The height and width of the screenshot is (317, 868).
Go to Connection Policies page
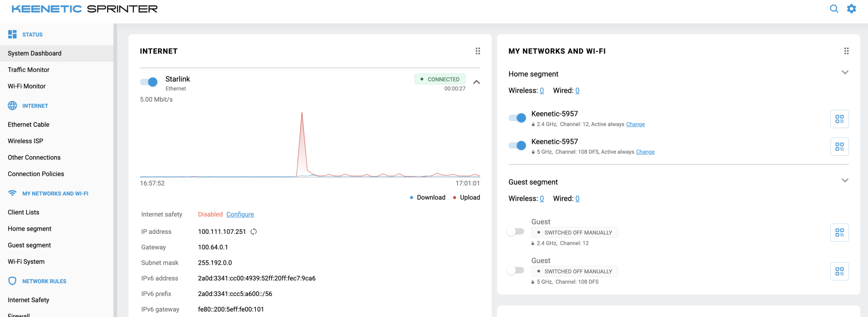click(x=36, y=174)
